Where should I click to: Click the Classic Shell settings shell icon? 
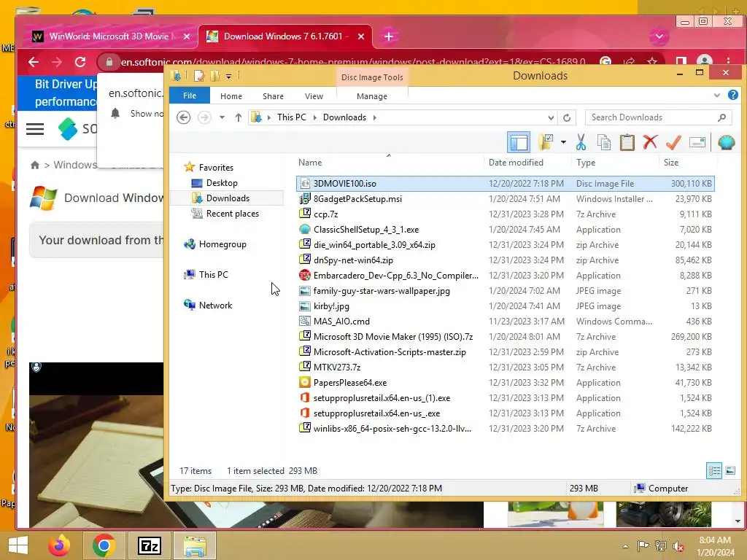(726, 142)
